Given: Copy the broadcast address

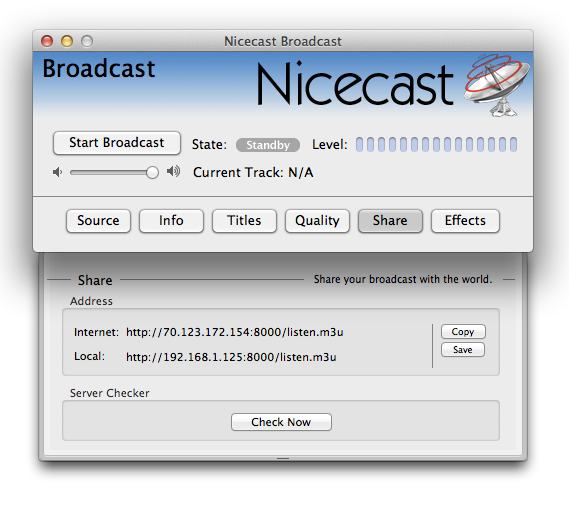Looking at the screenshot, I should pyautogui.click(x=463, y=332).
